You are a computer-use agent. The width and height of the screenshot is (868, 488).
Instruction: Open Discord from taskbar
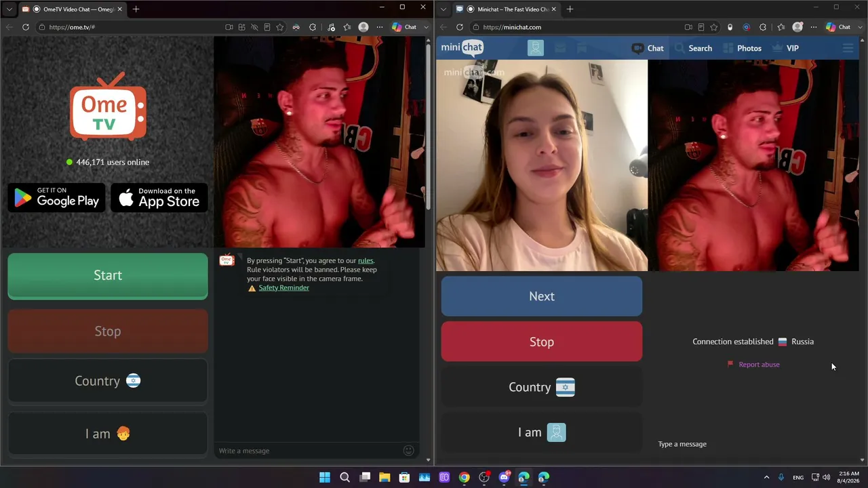(504, 477)
